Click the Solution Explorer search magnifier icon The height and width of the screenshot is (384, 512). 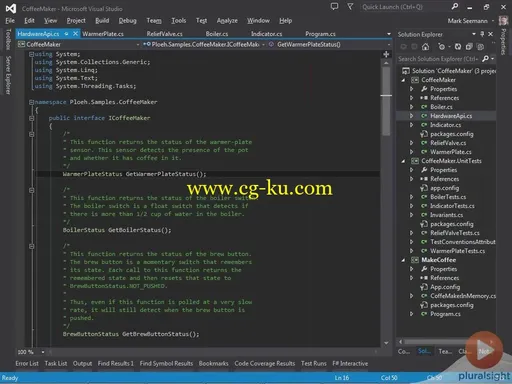[485, 59]
